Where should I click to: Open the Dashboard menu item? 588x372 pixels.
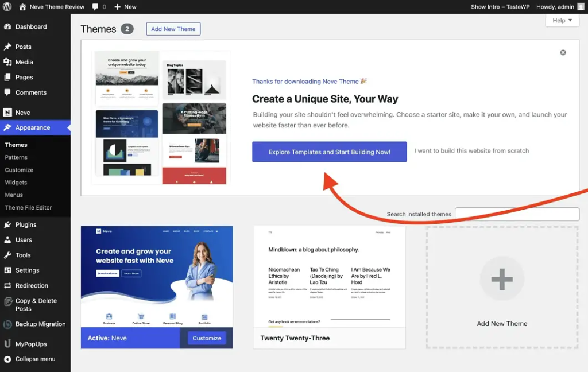coord(31,26)
